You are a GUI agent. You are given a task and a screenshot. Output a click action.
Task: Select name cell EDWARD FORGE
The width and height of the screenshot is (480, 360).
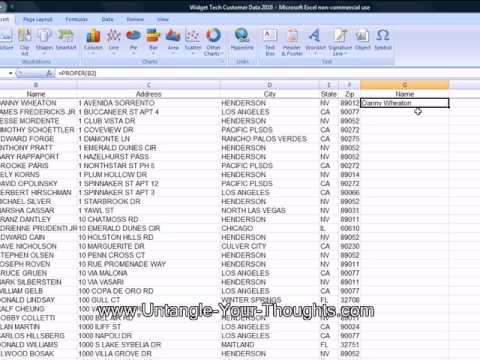(x=38, y=139)
